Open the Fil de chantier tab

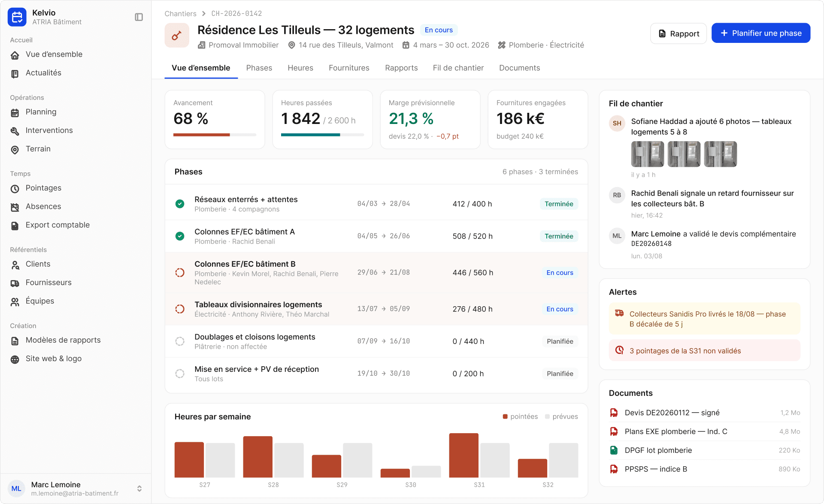[458, 68]
